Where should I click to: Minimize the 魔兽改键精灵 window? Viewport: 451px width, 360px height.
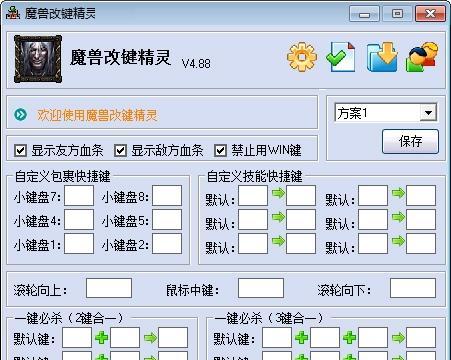pos(364,14)
